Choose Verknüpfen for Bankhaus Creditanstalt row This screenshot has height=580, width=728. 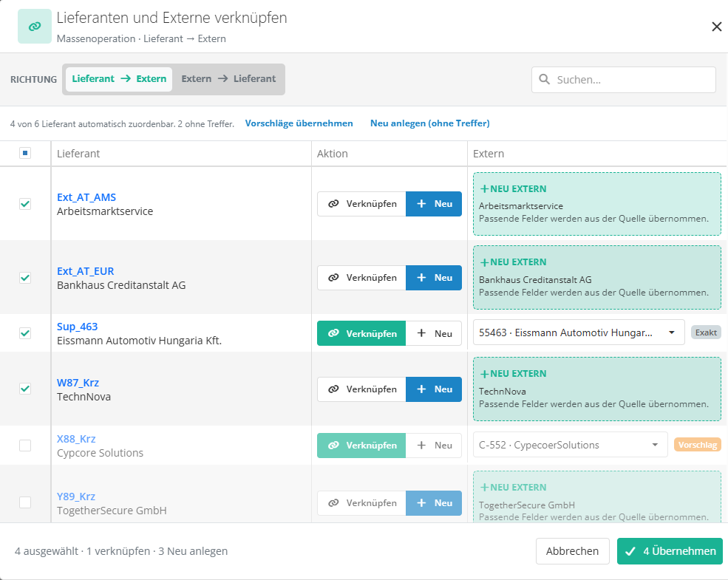click(x=361, y=278)
